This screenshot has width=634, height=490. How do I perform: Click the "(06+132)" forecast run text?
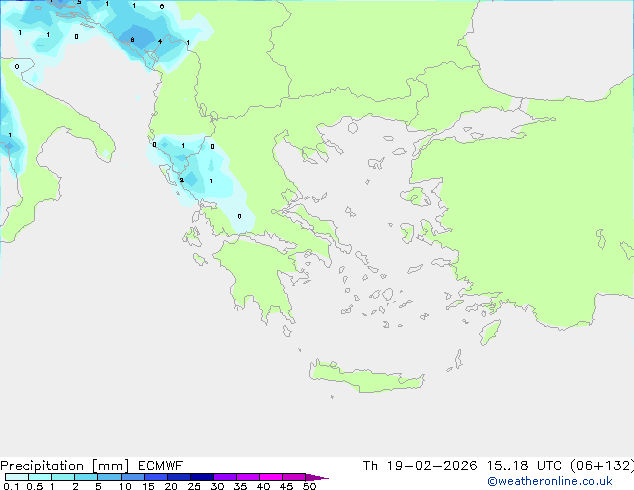pyautogui.click(x=602, y=466)
